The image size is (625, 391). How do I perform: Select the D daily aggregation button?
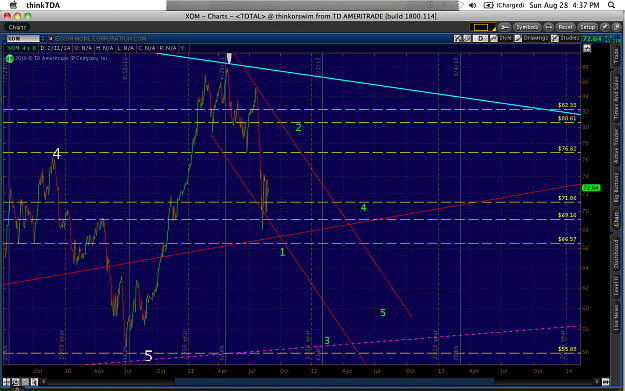pos(481,39)
